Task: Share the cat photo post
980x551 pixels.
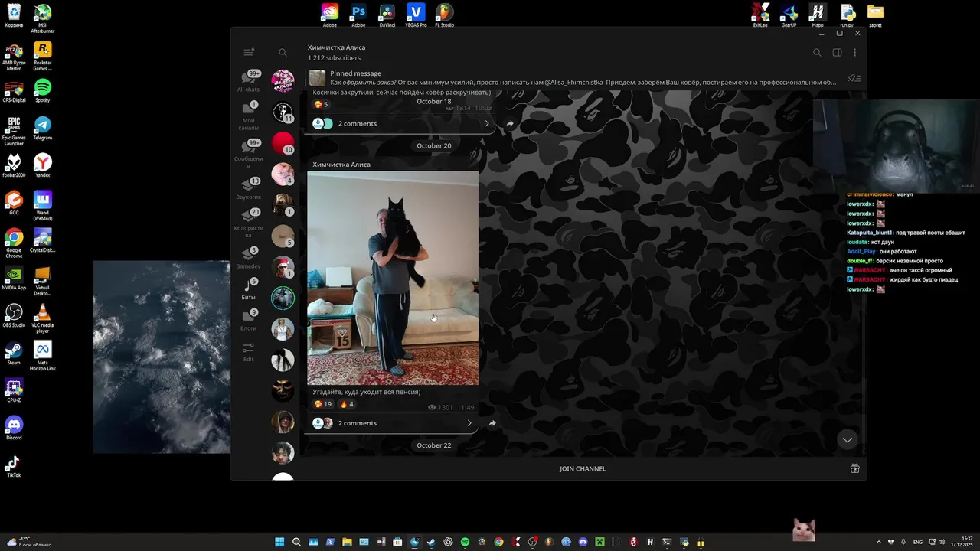Action: [492, 423]
